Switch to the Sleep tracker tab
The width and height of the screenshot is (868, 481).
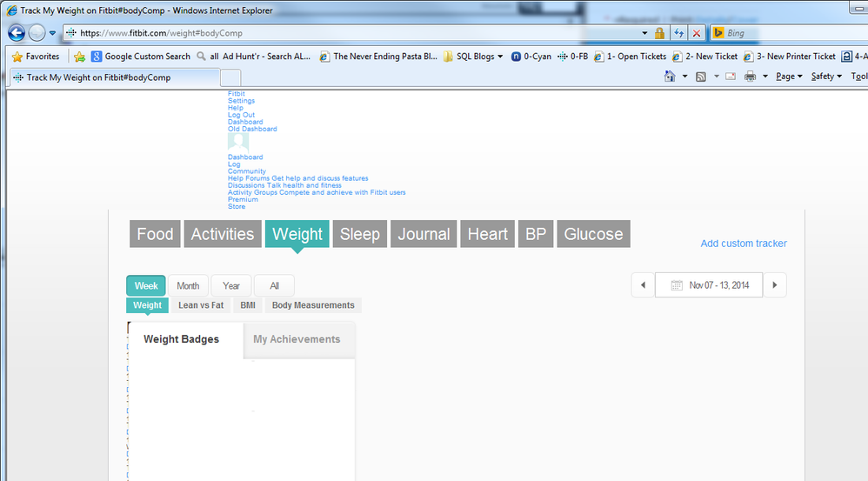click(x=360, y=234)
